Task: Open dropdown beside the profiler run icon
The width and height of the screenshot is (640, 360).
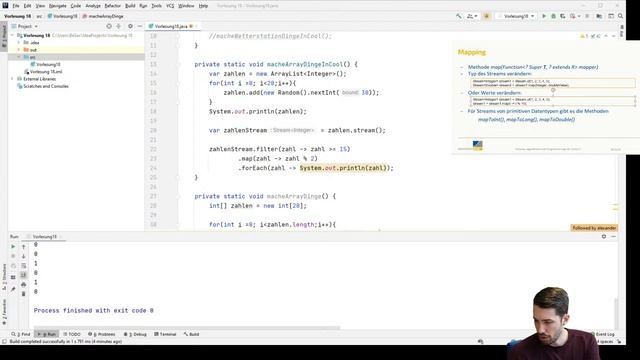Action: (579, 16)
